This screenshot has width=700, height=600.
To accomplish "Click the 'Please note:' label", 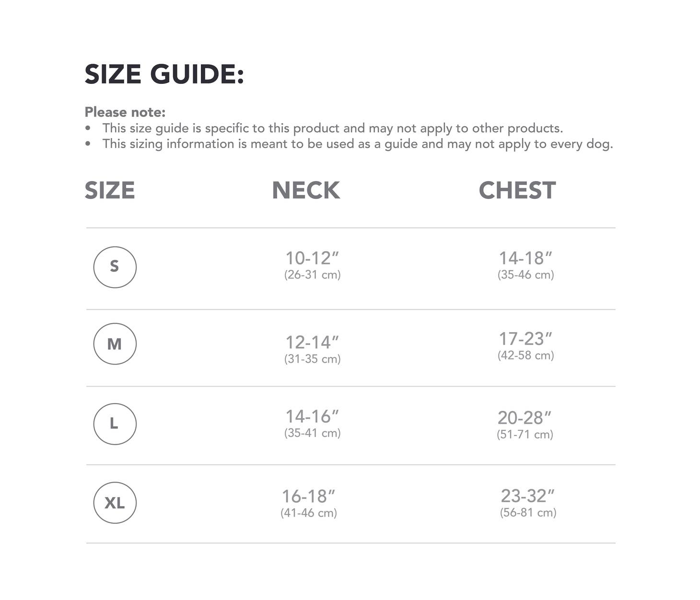I will (125, 112).
